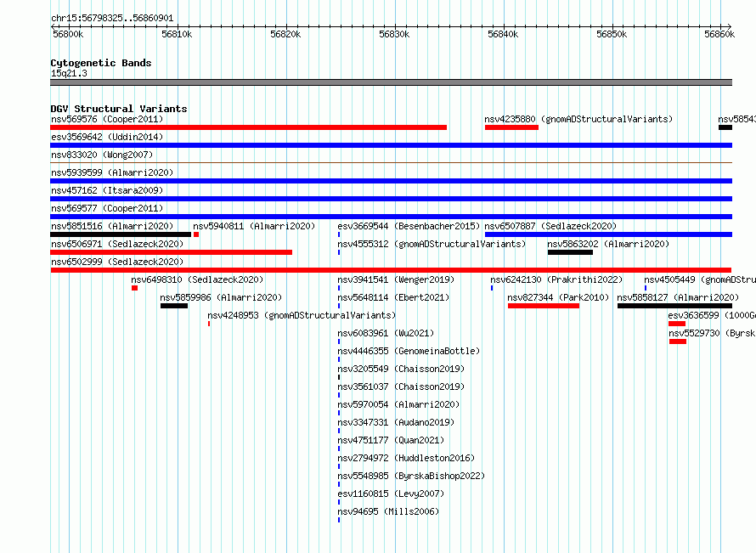The height and width of the screenshot is (553, 756).
Task: Select the nsv5858127 (Almarri2020) label
Action: [x=678, y=297]
